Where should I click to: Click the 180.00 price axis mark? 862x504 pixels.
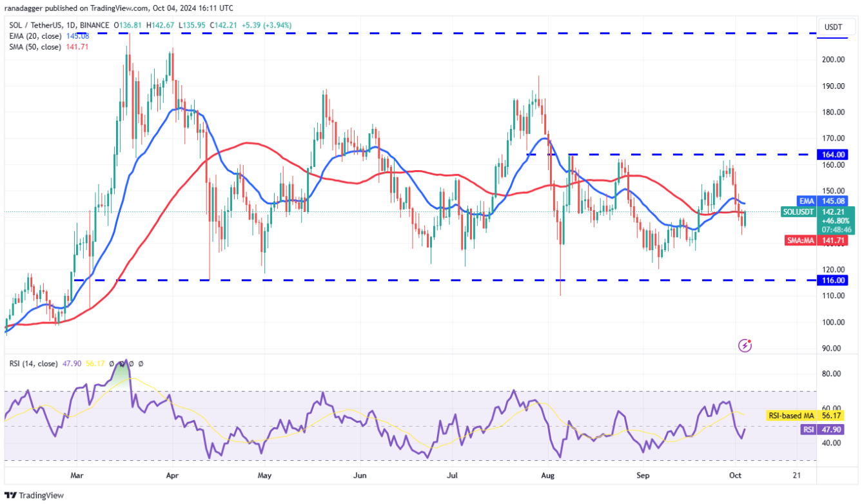tap(834, 112)
